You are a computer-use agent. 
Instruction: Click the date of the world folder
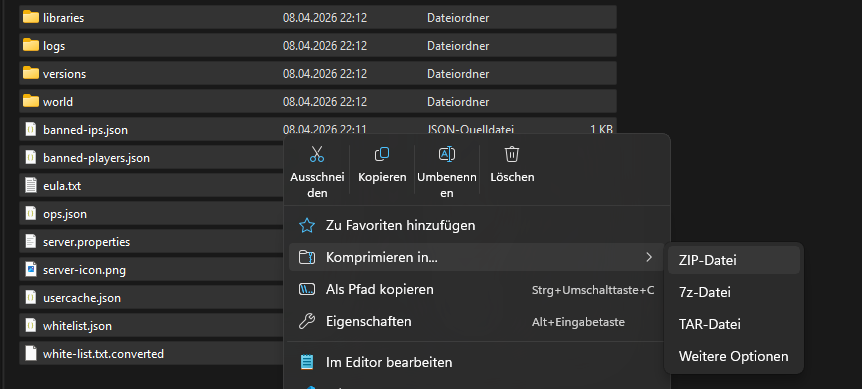325,102
